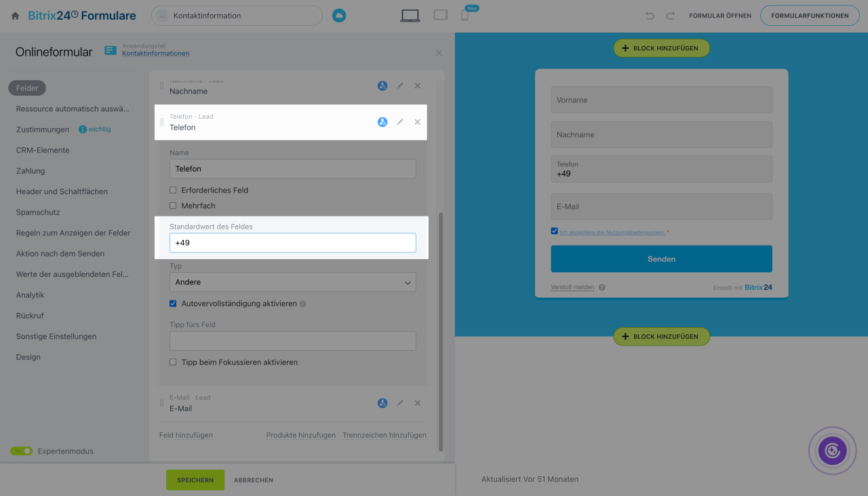The height and width of the screenshot is (496, 868).
Task: Open the Formularfunktionen menu button
Action: coord(810,16)
